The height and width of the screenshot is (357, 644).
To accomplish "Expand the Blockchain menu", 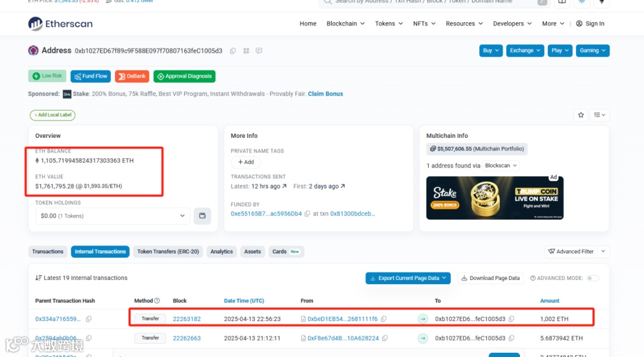I will pyautogui.click(x=345, y=24).
